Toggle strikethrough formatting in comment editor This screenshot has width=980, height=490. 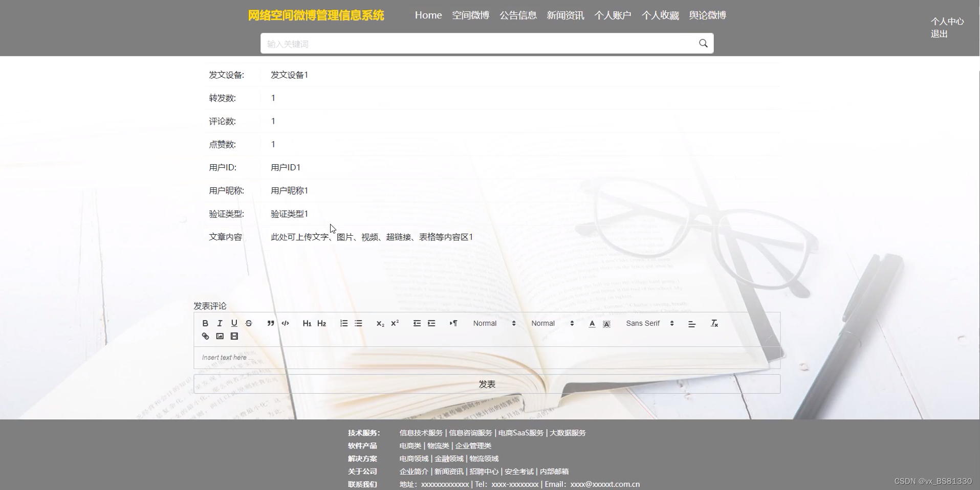(249, 323)
